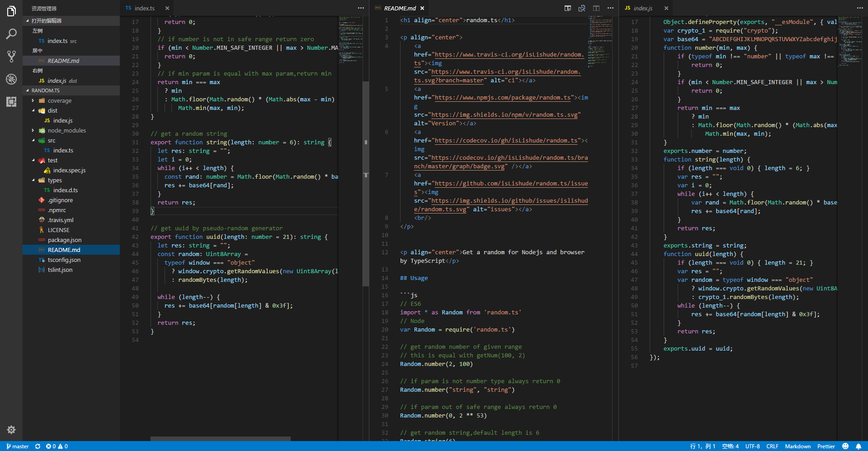Open the .travis.yml file
The width and height of the screenshot is (868, 451).
tap(71, 220)
